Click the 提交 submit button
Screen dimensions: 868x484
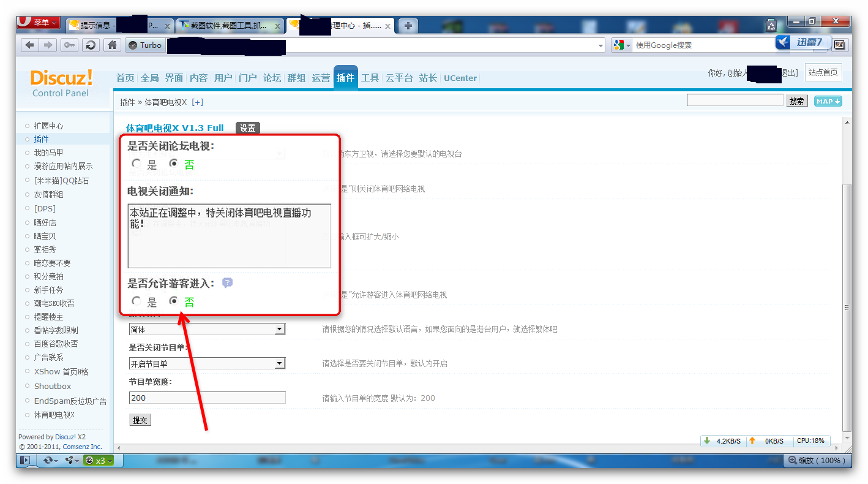140,420
